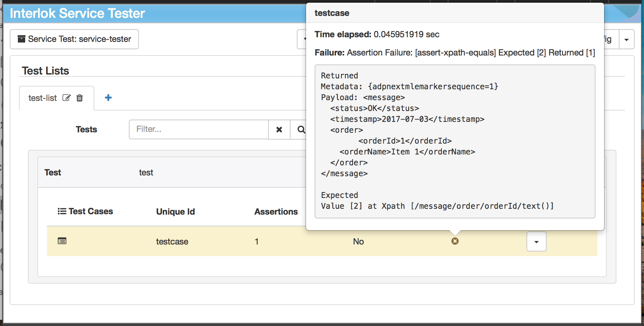Click the Interlok Service Tester title
644x326 pixels.
click(x=77, y=13)
